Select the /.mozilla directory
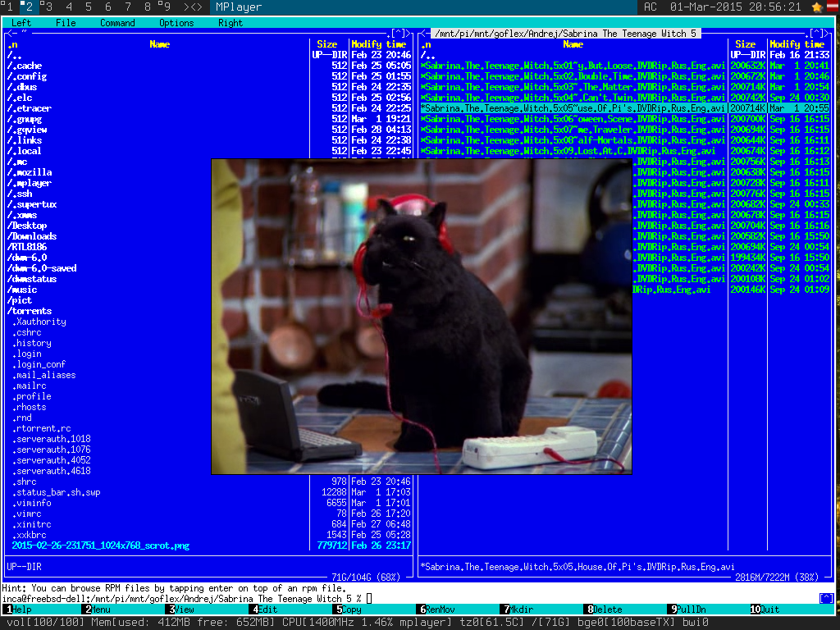The height and width of the screenshot is (630, 840). [x=109, y=172]
